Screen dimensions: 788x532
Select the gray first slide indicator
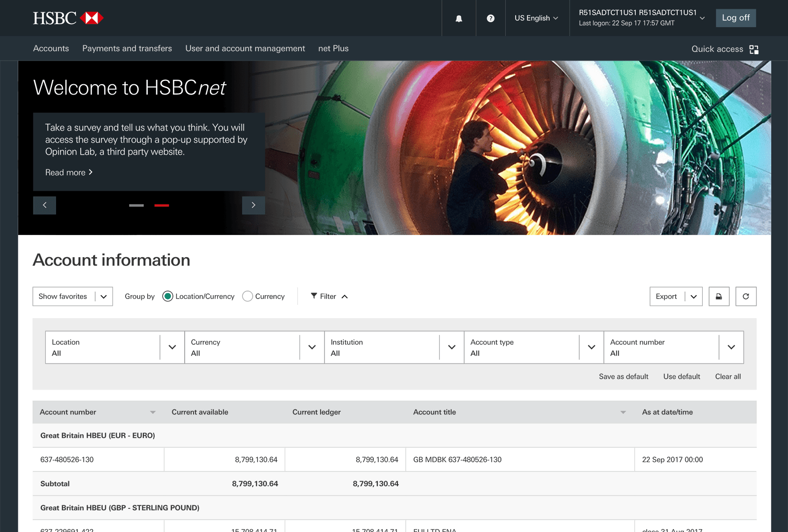[x=136, y=205]
